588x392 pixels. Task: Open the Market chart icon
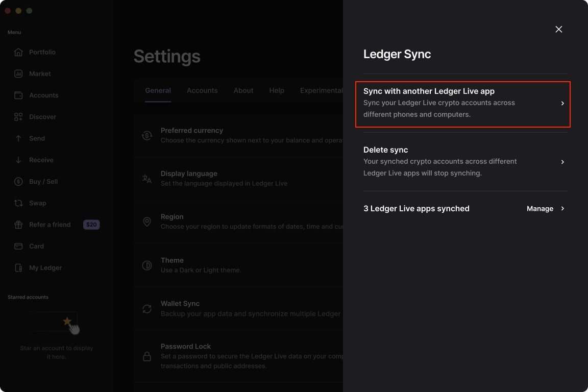[18, 73]
